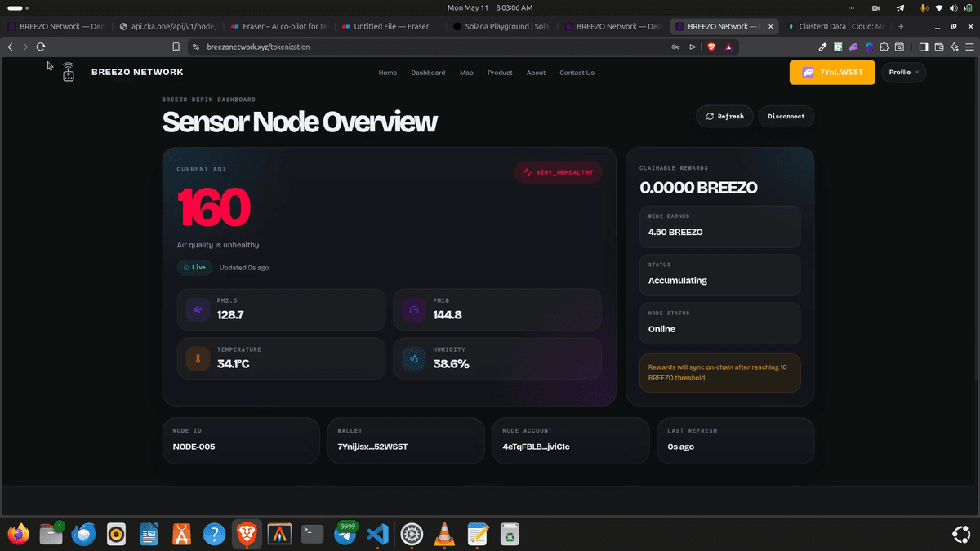Open the Trash from the dock
The height and width of the screenshot is (551, 980).
pos(510,535)
